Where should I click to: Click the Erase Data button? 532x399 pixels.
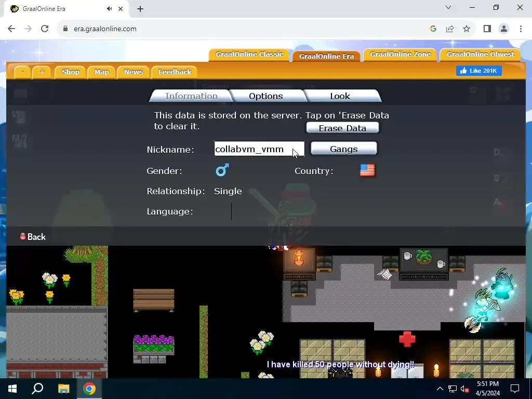coord(342,128)
